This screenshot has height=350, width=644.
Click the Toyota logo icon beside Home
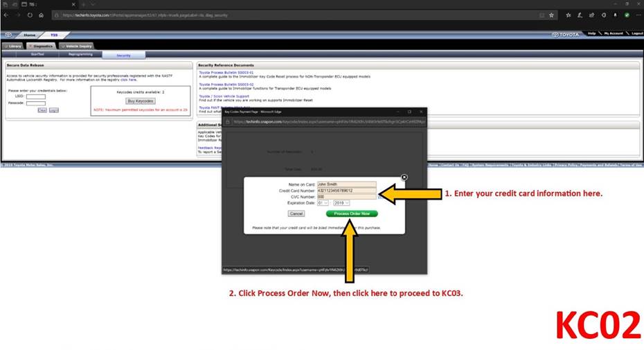pyautogui.click(x=8, y=35)
